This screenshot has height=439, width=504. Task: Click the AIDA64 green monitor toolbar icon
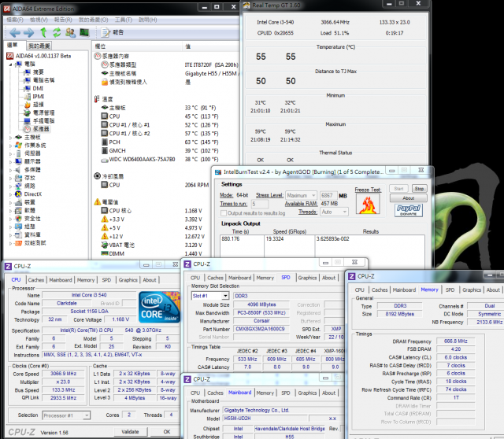[x=84, y=32]
